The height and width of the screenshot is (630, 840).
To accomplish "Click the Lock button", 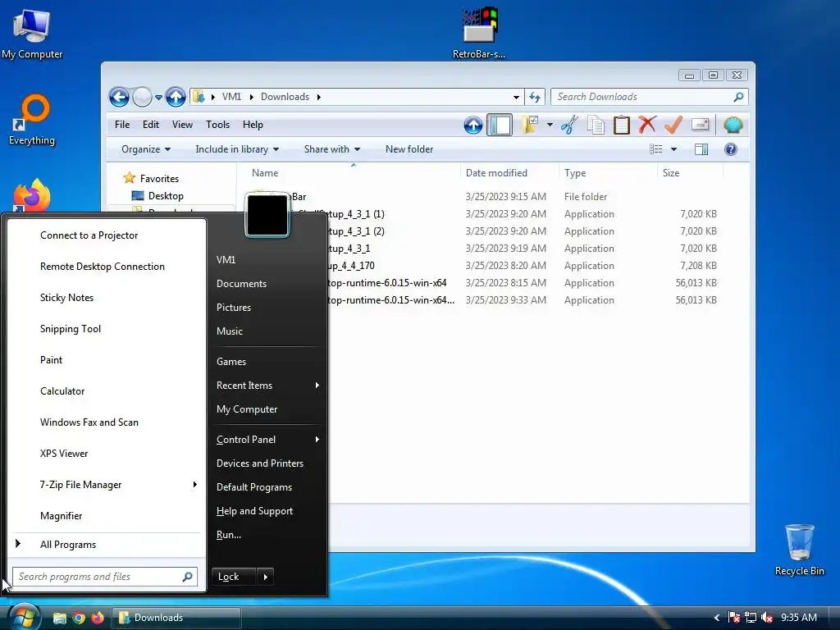I will (234, 577).
